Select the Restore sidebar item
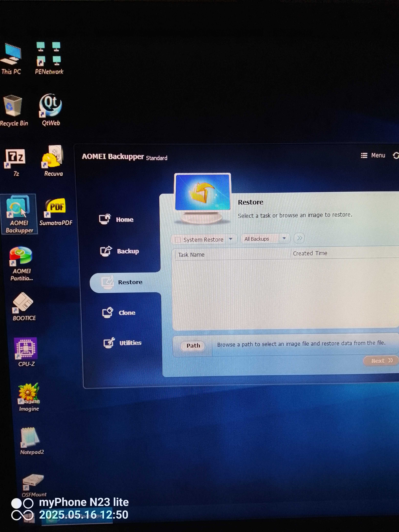This screenshot has height=532, width=399. (x=125, y=282)
